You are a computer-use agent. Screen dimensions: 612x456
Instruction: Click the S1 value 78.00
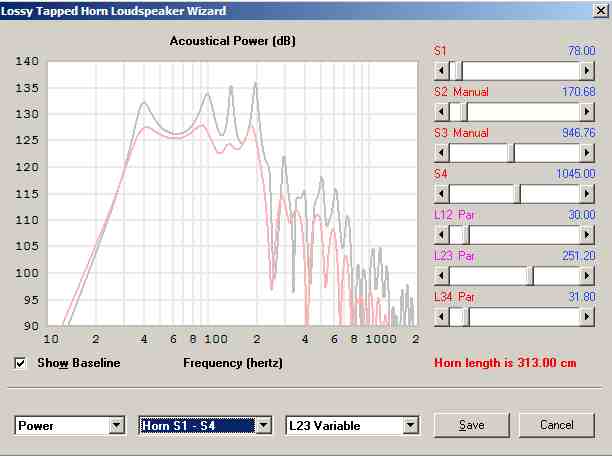(582, 51)
